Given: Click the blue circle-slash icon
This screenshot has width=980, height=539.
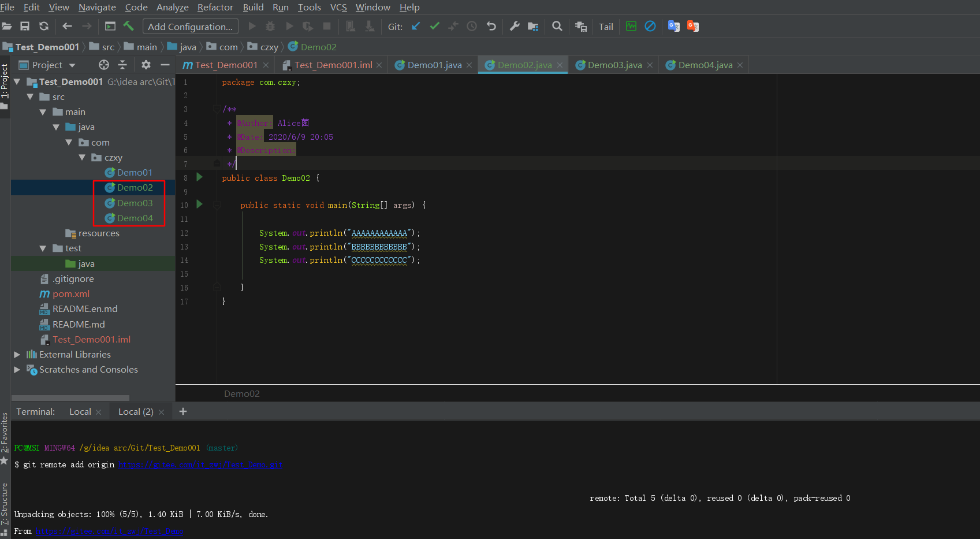Looking at the screenshot, I should tap(650, 26).
